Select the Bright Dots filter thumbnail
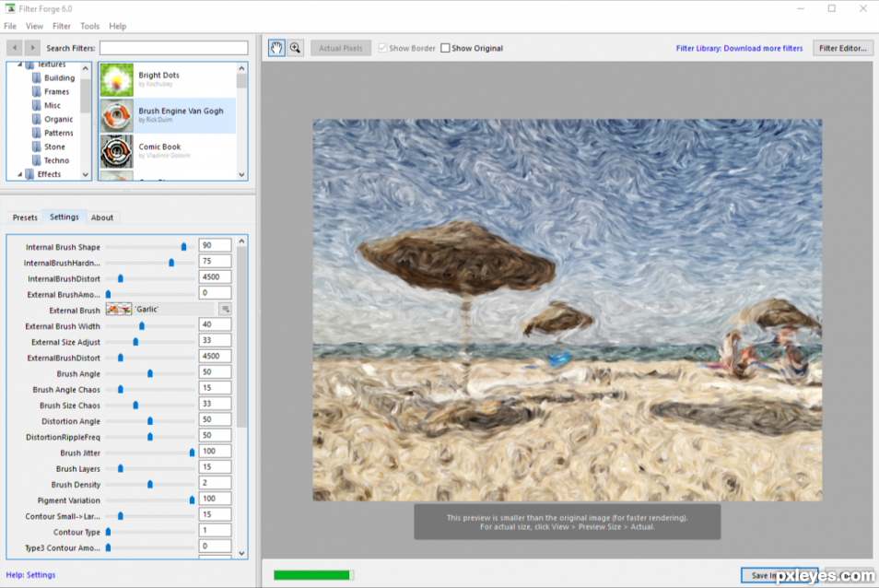The image size is (879, 588). point(117,80)
